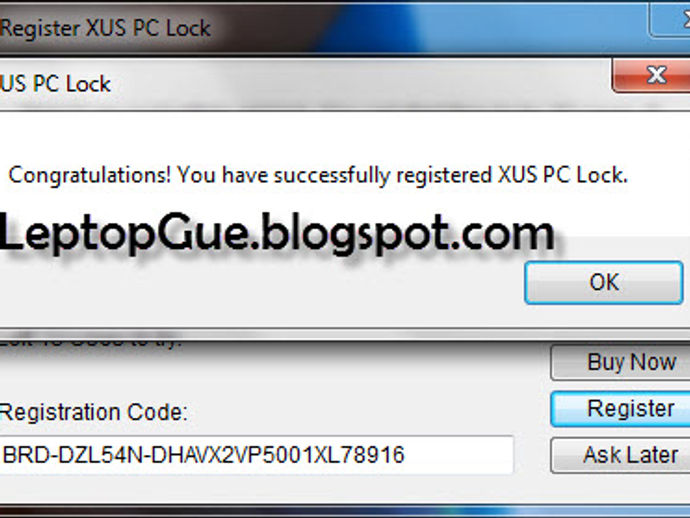Open the LeptopGue.blogspot.com watermark text
Viewport: 690px width, 518px height.
click(x=277, y=233)
